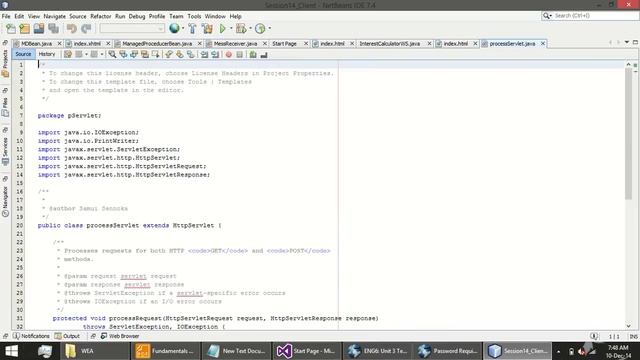Switch to MessReceiver.java tab
Screen dimensions: 640x360
(x=236, y=44)
